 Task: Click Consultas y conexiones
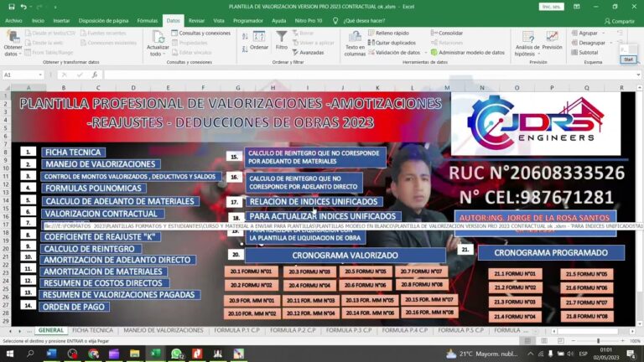pos(201,33)
